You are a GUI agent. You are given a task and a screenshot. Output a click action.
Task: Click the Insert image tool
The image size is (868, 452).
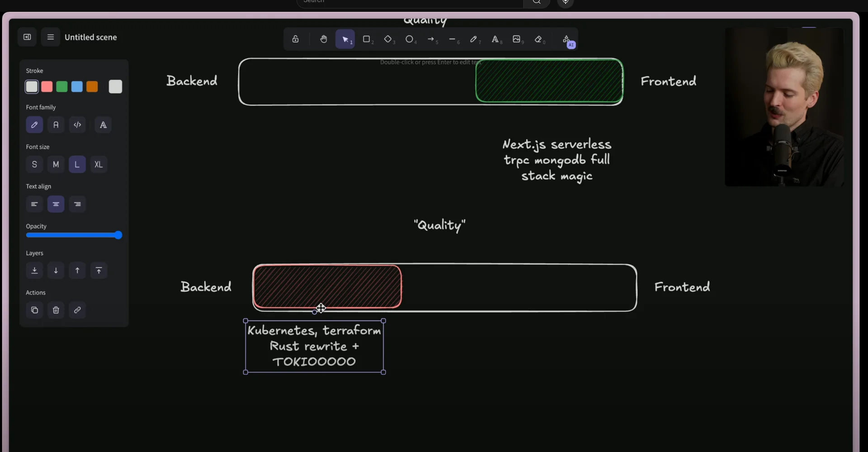point(516,39)
